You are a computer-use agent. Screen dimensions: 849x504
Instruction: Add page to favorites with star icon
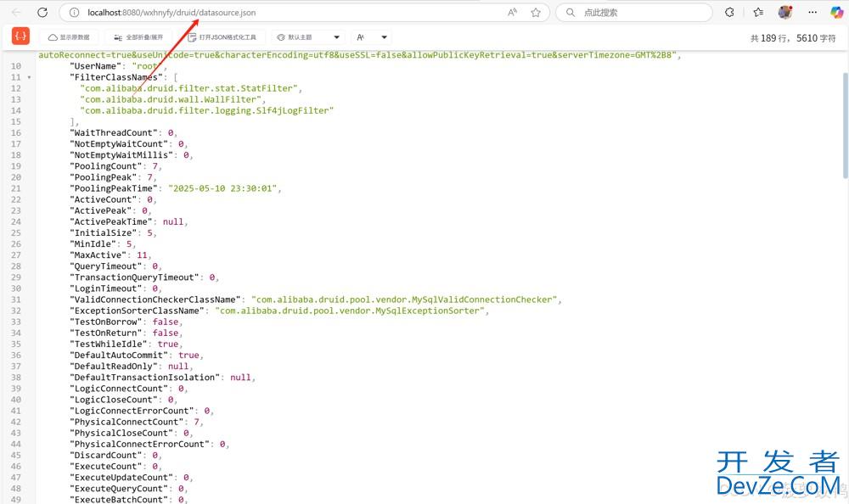536,13
